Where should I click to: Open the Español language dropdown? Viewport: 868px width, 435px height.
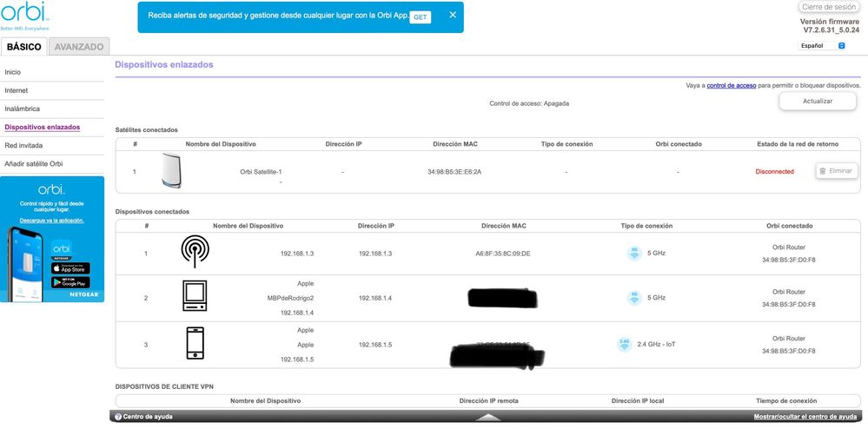coord(821,45)
